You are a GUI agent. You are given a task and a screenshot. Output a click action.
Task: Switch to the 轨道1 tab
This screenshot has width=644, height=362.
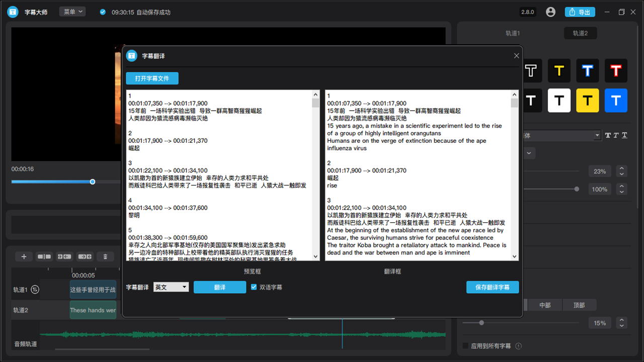point(513,33)
